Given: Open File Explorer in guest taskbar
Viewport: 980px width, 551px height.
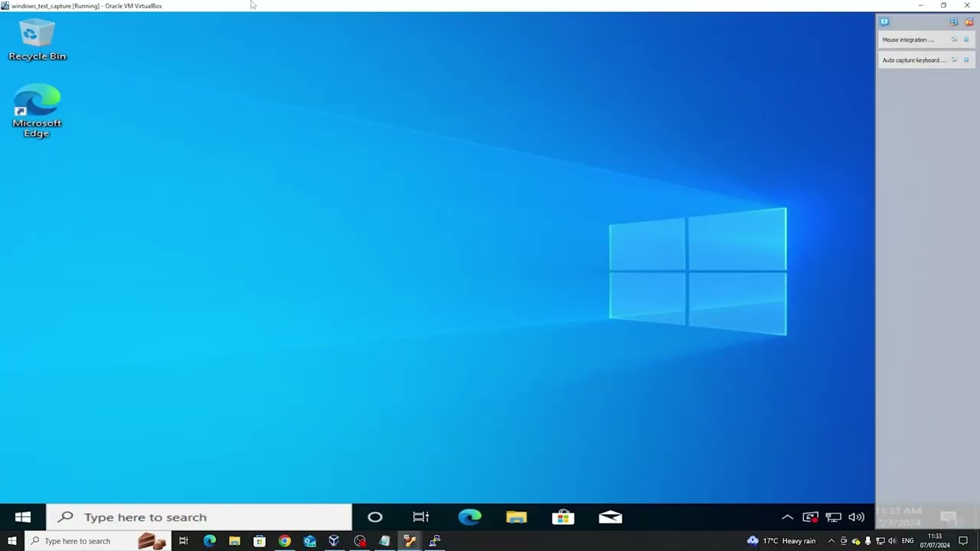Looking at the screenshot, I should (516, 517).
